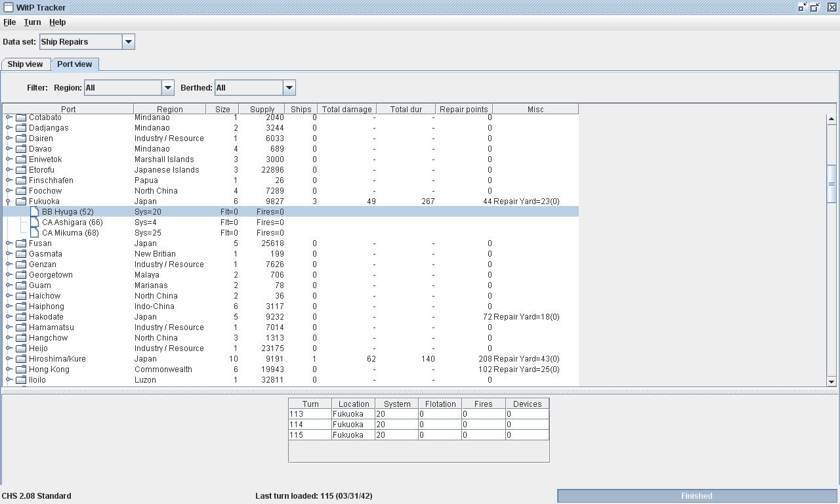Collapse the Fukuoka port node
The height and width of the screenshot is (504, 840).
tap(9, 201)
